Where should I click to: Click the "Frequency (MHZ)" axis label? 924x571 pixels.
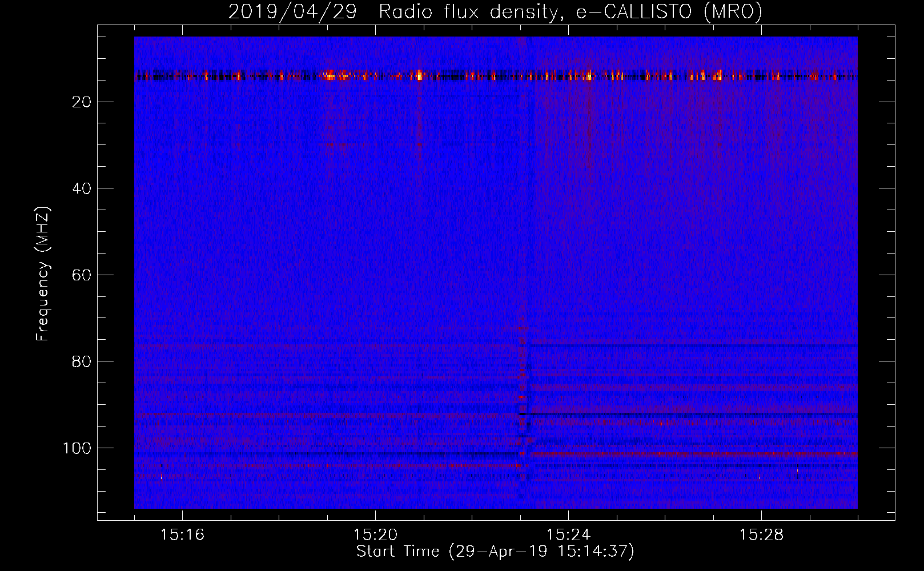pyautogui.click(x=43, y=274)
